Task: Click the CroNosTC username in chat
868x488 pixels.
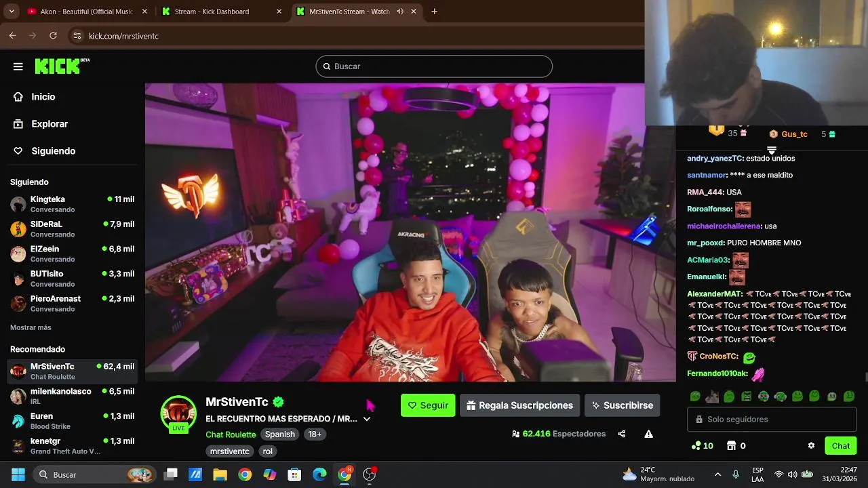Action: [x=719, y=357]
